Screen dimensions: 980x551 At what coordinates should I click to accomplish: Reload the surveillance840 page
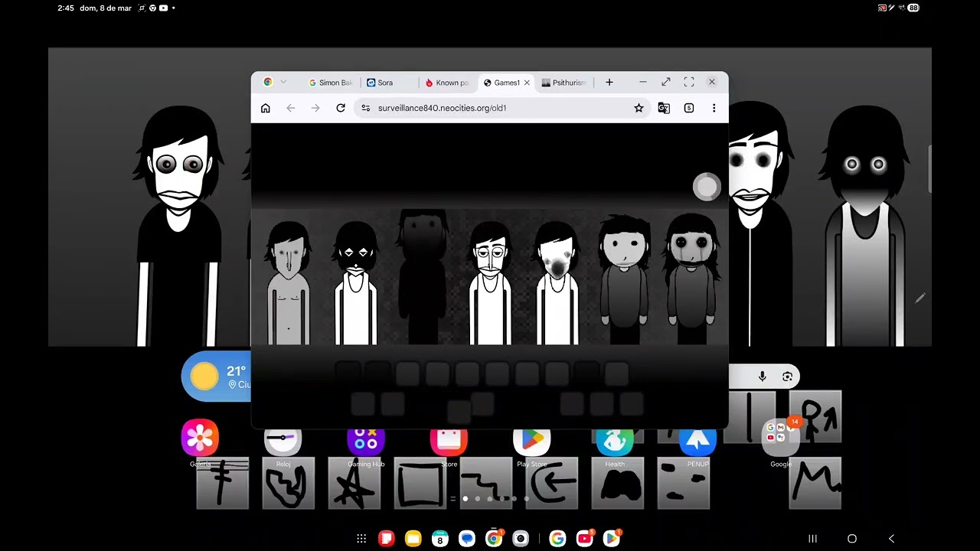tap(341, 108)
